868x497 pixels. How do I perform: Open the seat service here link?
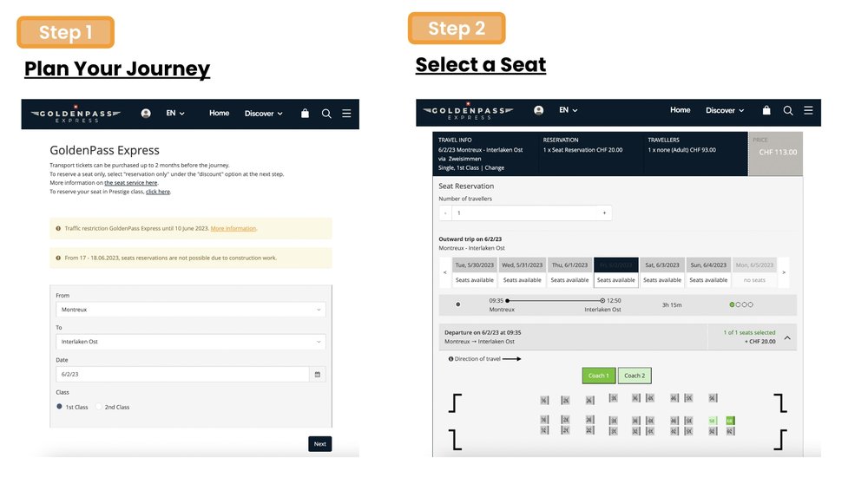[131, 183]
